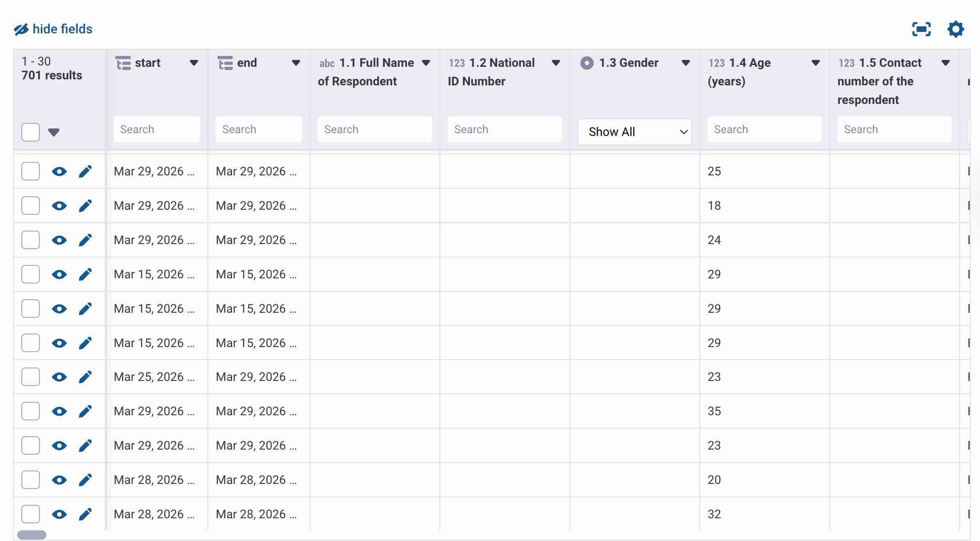Screen dimensions: 980x541
Task: Select all rows header checkbox
Action: tap(31, 132)
